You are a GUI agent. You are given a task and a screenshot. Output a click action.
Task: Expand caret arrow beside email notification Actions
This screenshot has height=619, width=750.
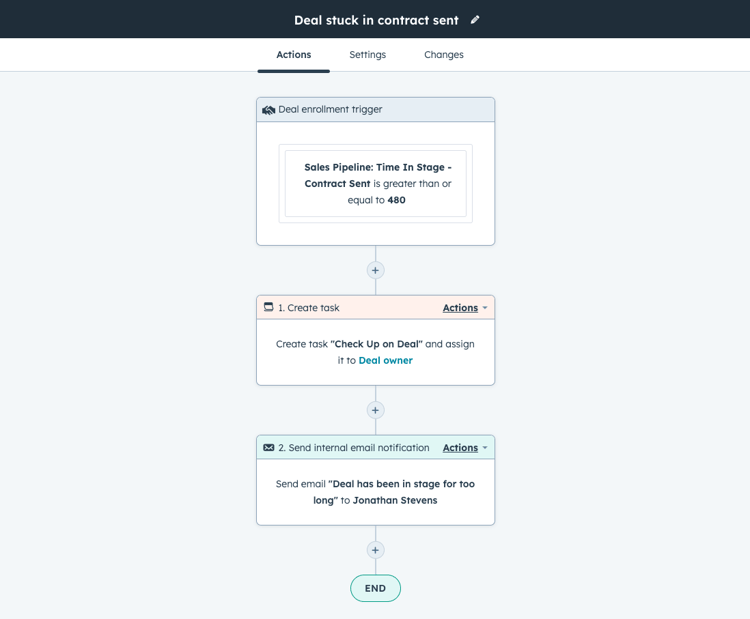click(485, 448)
